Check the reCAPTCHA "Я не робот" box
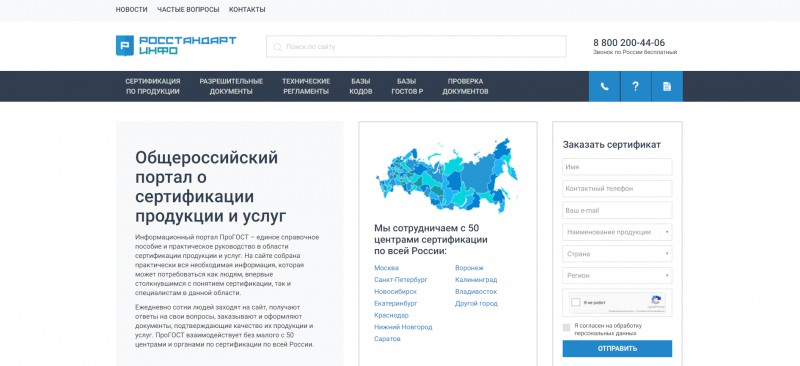This screenshot has width=800, height=366. (576, 302)
